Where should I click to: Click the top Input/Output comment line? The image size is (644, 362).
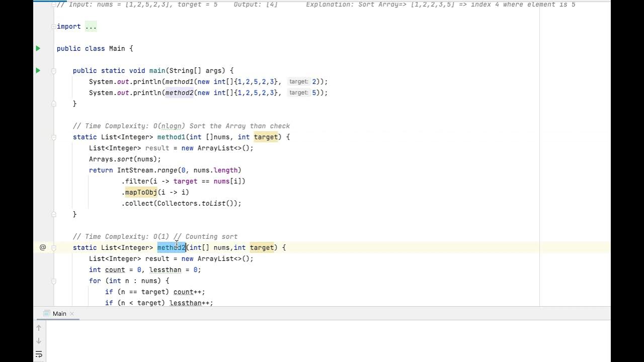pyautogui.click(x=316, y=4)
